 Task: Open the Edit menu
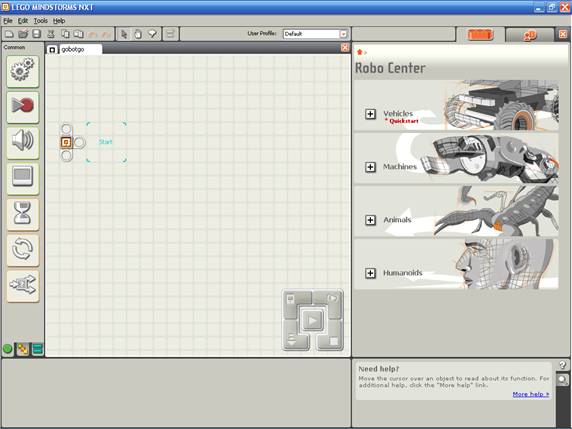[23, 21]
